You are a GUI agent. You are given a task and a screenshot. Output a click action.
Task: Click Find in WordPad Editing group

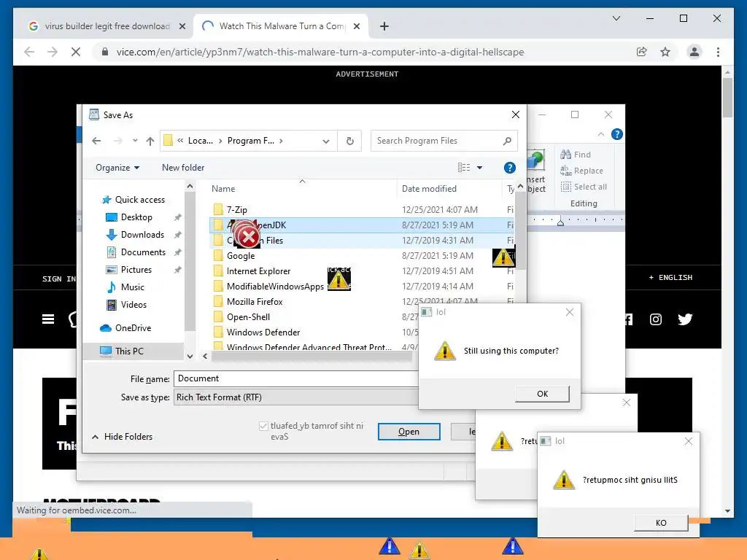(576, 155)
